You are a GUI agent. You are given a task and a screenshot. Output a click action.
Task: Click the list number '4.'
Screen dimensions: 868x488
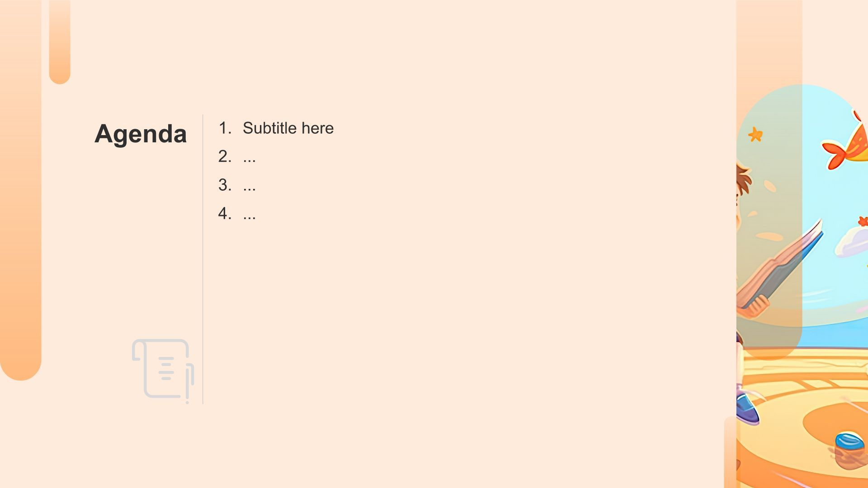225,214
